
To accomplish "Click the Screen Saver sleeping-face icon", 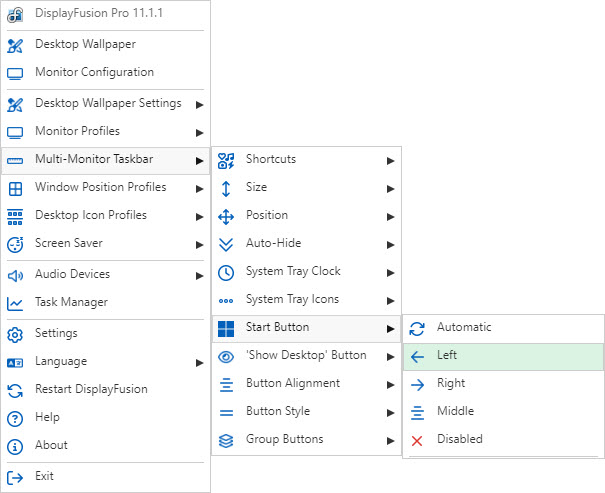I will [x=15, y=245].
